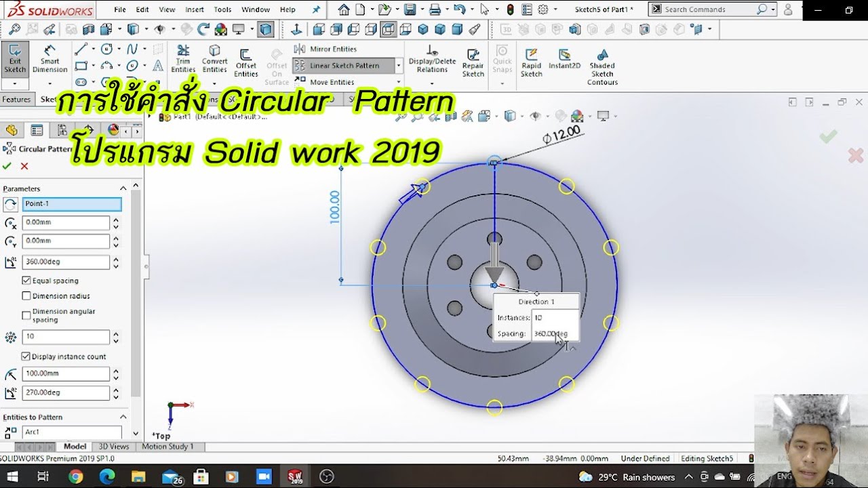Open Display/Delete Relations tool

click(432, 60)
